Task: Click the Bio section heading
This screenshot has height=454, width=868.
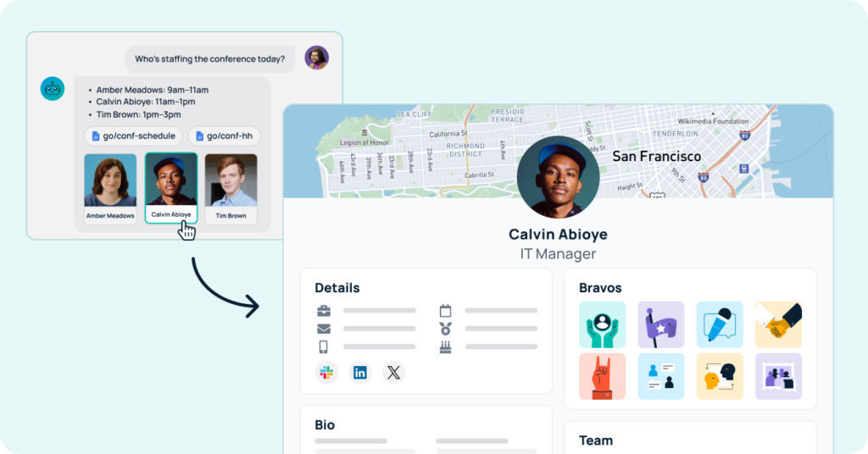Action: tap(325, 424)
